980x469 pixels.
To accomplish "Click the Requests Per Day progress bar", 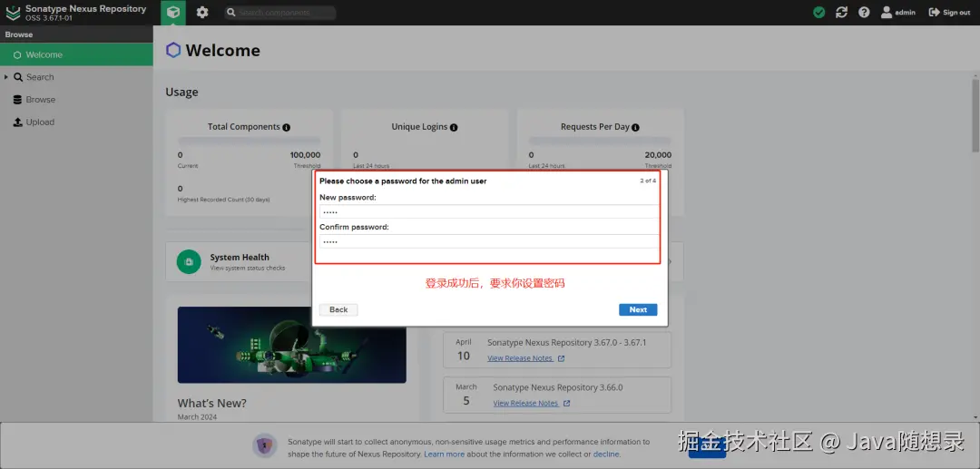I will pyautogui.click(x=600, y=142).
